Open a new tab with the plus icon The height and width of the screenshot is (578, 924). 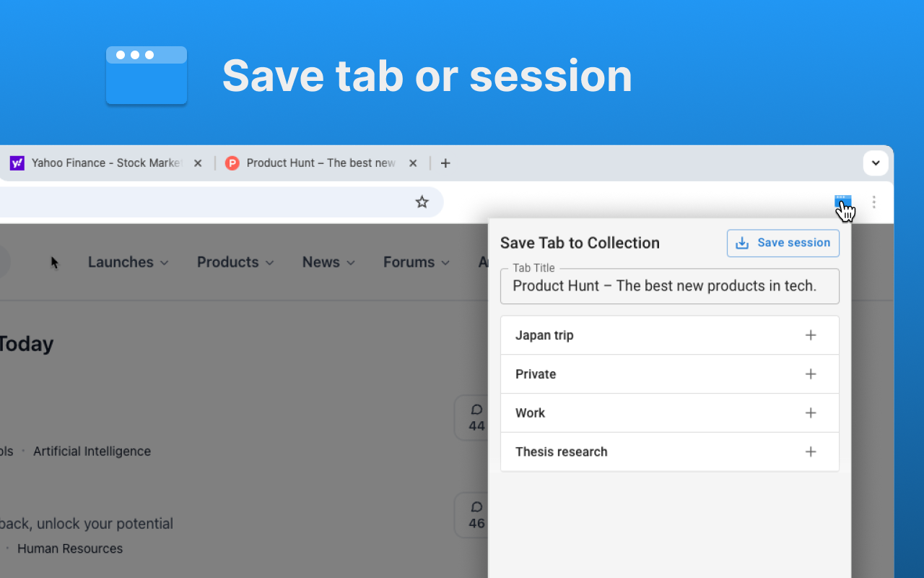[445, 163]
